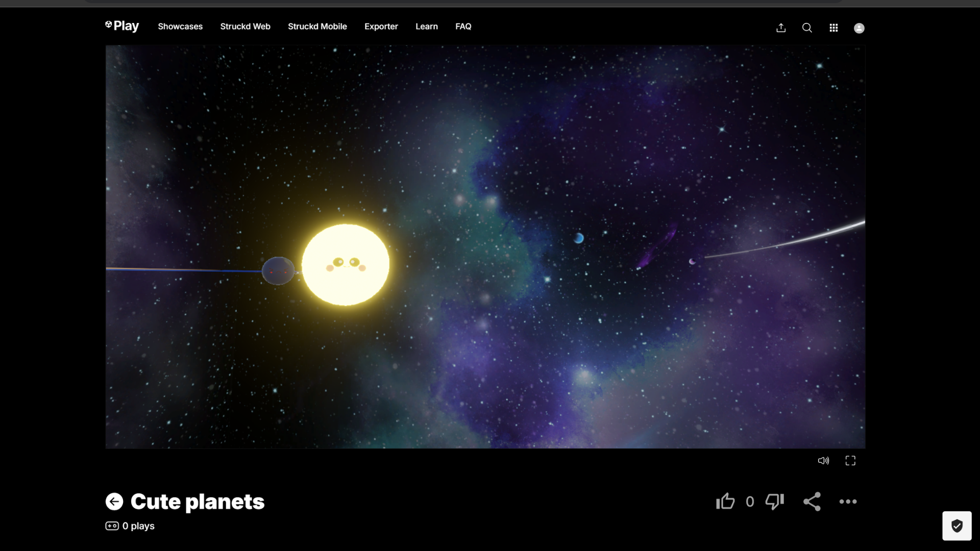Image resolution: width=980 pixels, height=551 pixels.
Task: Share the Cute planets game
Action: pos(812,502)
